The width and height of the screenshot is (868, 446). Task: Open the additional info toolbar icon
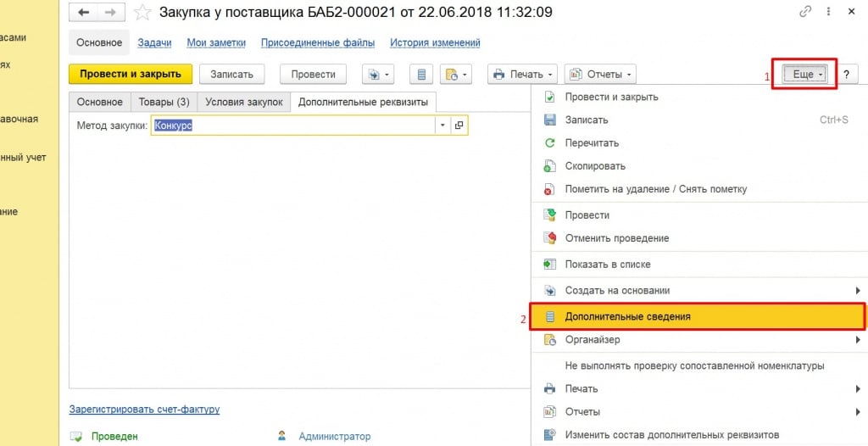point(421,75)
